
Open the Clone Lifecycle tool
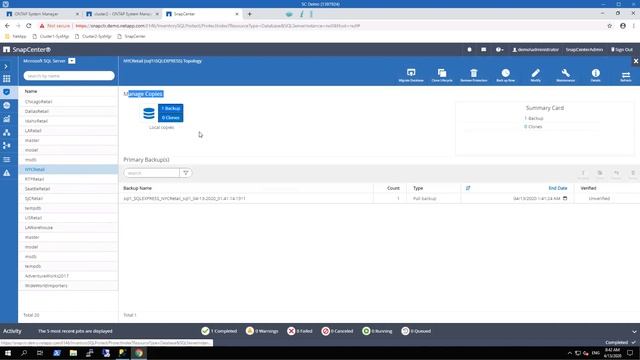point(442,75)
